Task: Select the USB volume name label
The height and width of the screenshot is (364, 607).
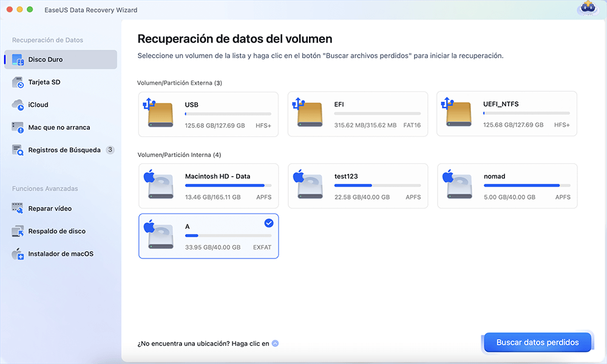Action: pyautogui.click(x=192, y=105)
